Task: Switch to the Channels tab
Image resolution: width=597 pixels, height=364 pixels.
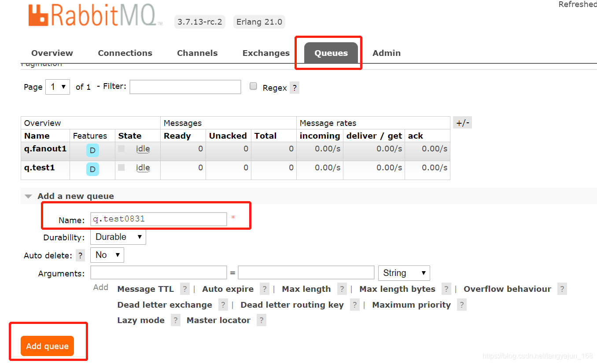Action: 197,53
